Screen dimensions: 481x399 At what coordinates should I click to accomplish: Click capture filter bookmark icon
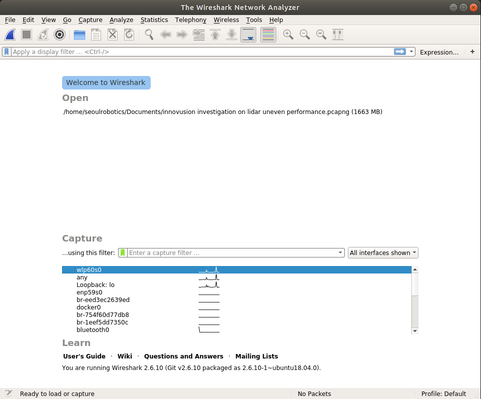pos(123,253)
